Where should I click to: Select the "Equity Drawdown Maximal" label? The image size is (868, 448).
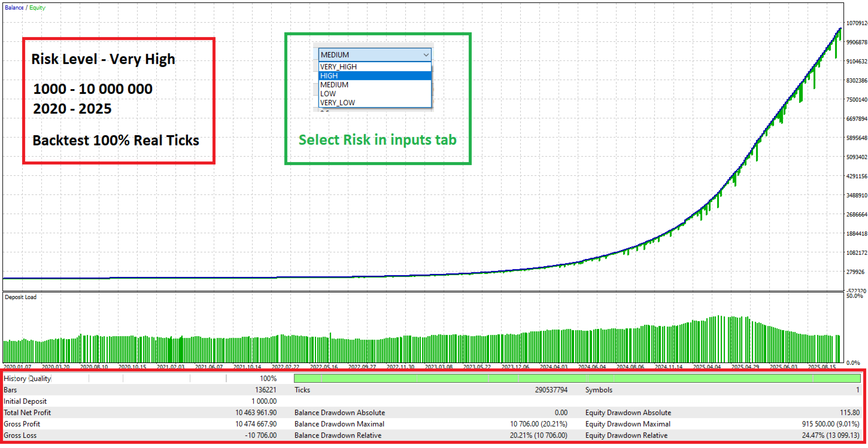[628, 424]
